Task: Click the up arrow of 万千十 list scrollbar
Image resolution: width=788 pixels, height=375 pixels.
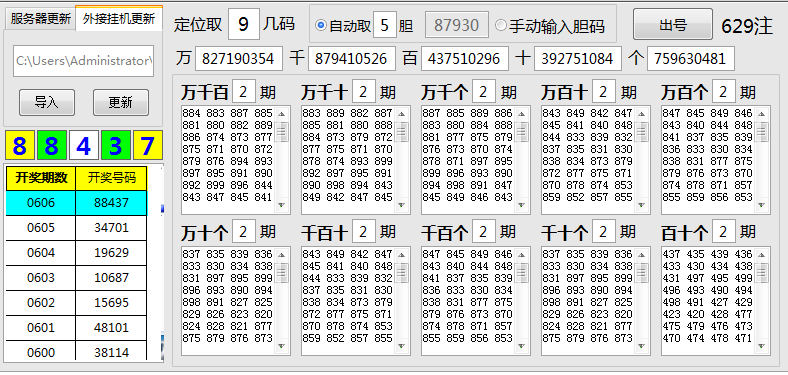Action: click(402, 114)
